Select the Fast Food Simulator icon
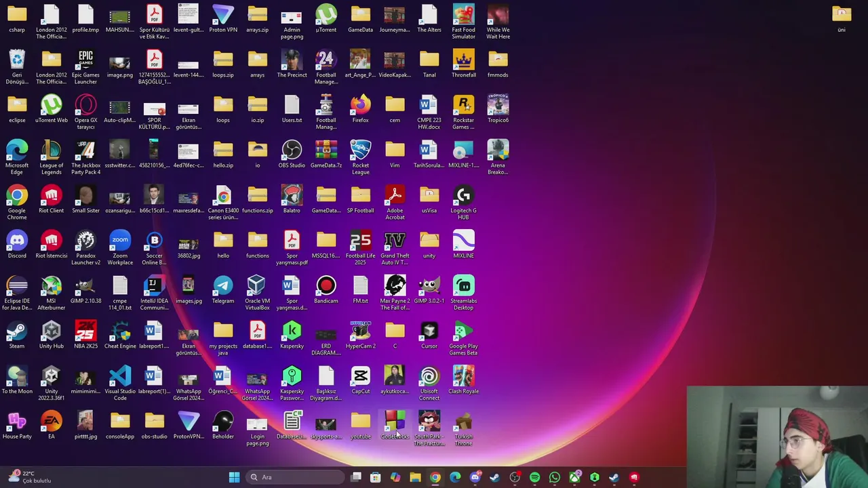Screen dimensions: 868x488 pyautogui.click(x=463, y=22)
